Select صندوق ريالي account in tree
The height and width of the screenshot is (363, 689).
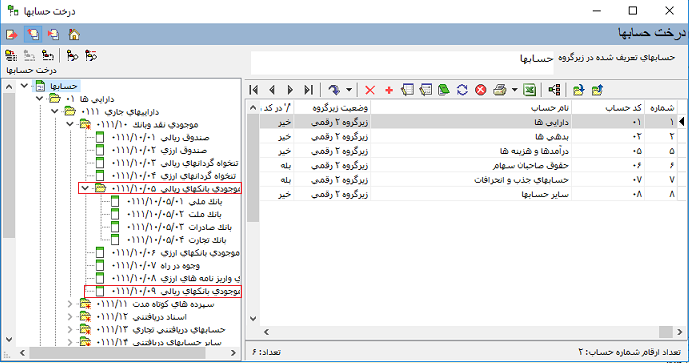[160, 138]
